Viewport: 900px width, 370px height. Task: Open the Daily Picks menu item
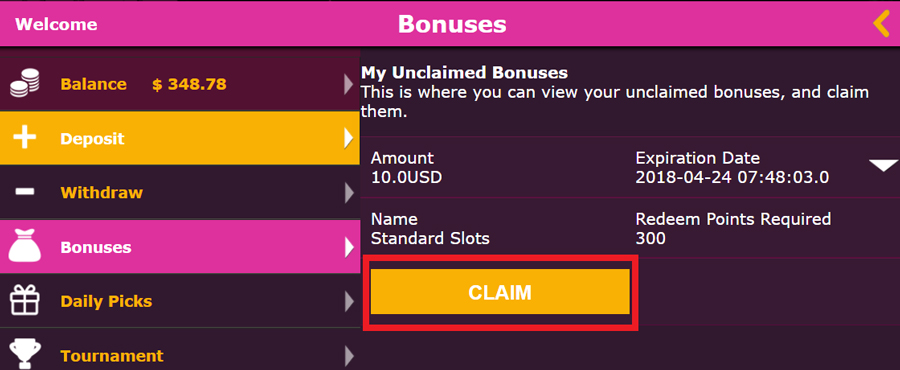point(180,301)
